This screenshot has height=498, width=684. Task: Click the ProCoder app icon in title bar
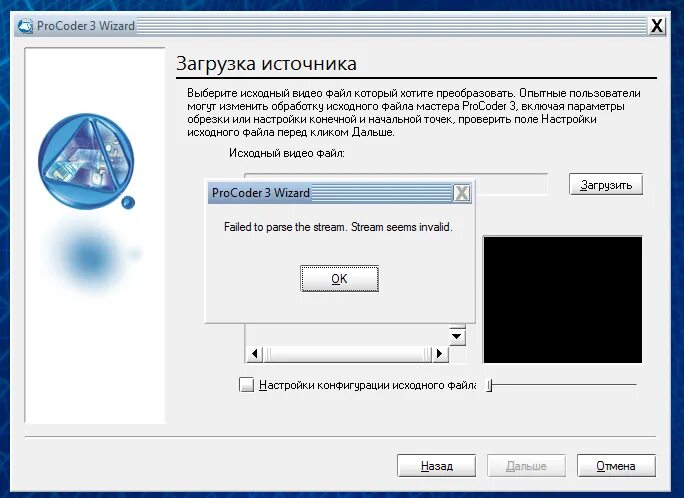pyautogui.click(x=25, y=26)
